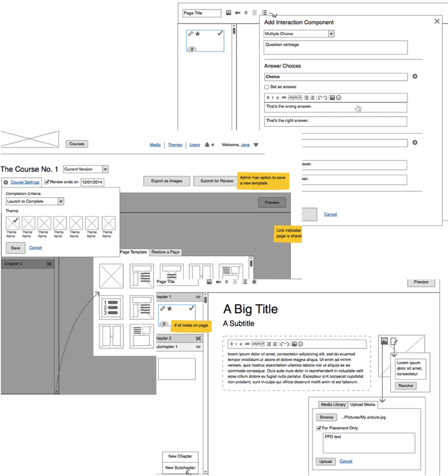This screenshot has width=448, height=476.
Task: Enable the For Placement Only checkbox
Action: tap(319, 428)
